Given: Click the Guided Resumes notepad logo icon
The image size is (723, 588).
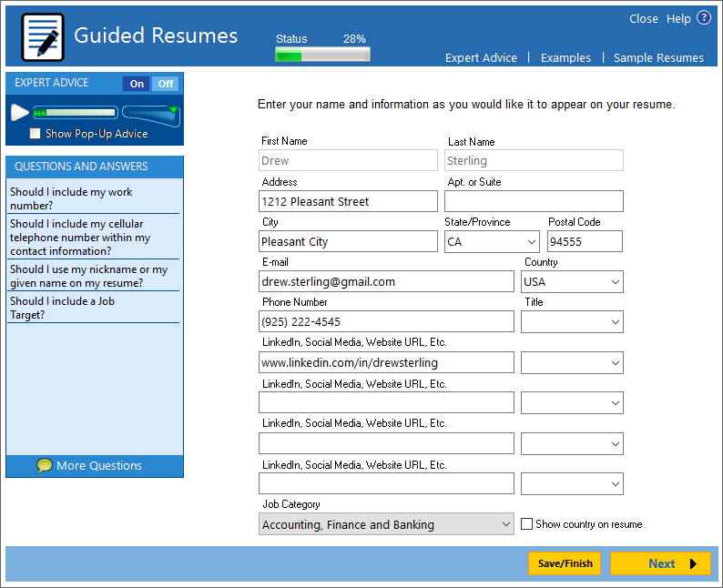Looking at the screenshot, I should coord(42,37).
